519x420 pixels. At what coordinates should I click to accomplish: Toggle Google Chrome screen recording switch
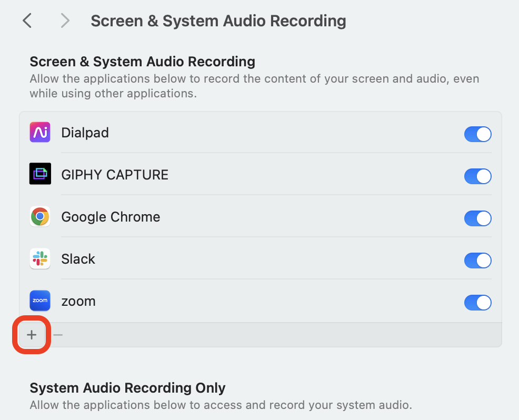point(477,218)
